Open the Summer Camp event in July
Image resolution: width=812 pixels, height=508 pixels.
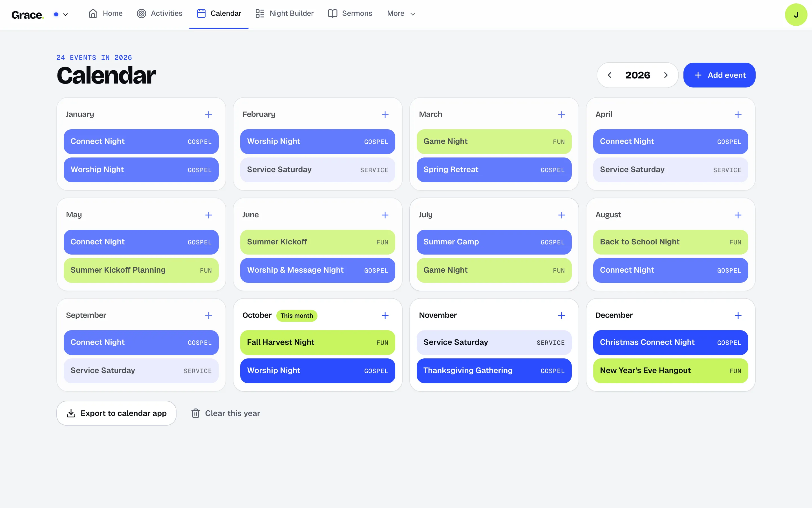494,242
